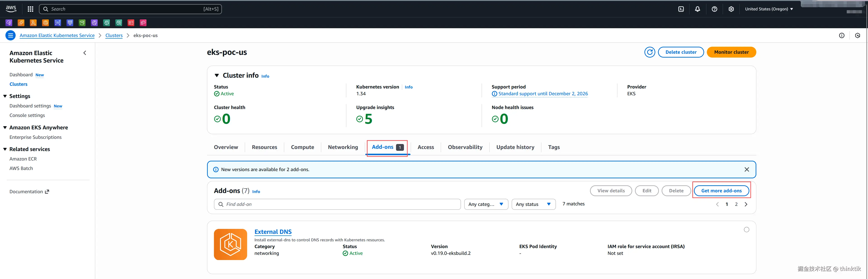
Task: Collapse the Amazon EKS Anywhere sidebar section
Action: (x=5, y=128)
